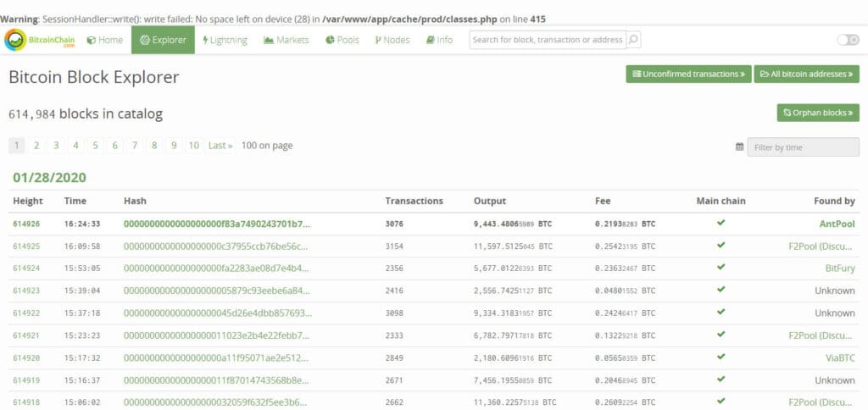Click F2Pool link in row 614925
Image resolution: width=868 pixels, height=410 pixels.
point(821,247)
